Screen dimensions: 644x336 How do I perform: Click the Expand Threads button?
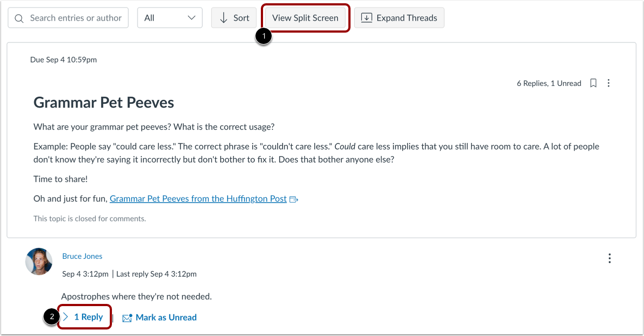(399, 17)
